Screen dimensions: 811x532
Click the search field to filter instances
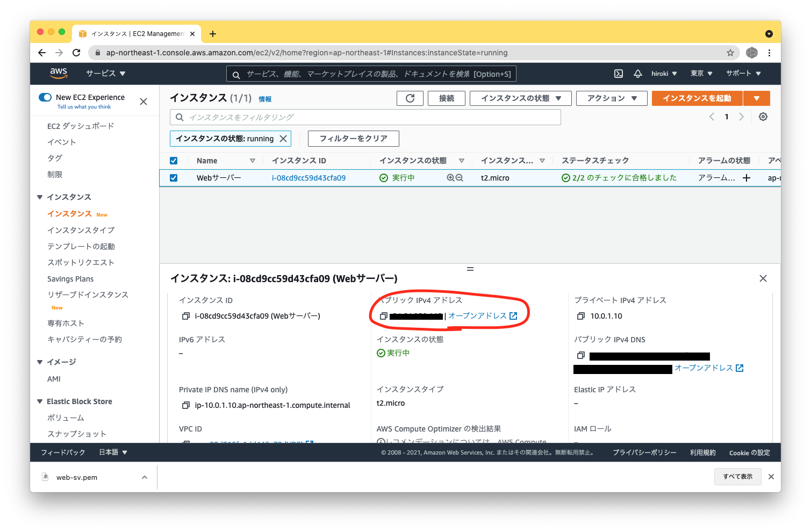point(365,117)
